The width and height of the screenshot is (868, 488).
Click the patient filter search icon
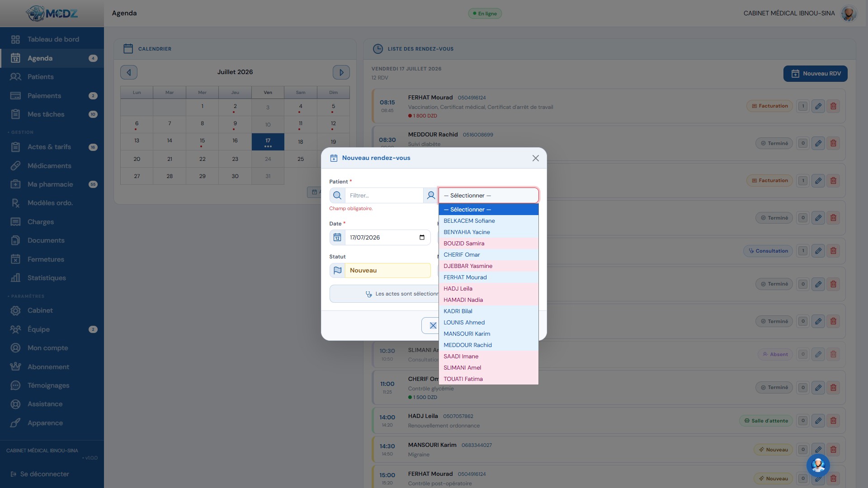337,196
